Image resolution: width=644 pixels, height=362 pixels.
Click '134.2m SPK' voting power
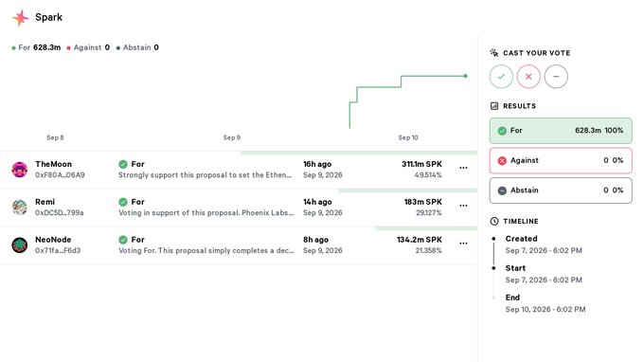[420, 240]
